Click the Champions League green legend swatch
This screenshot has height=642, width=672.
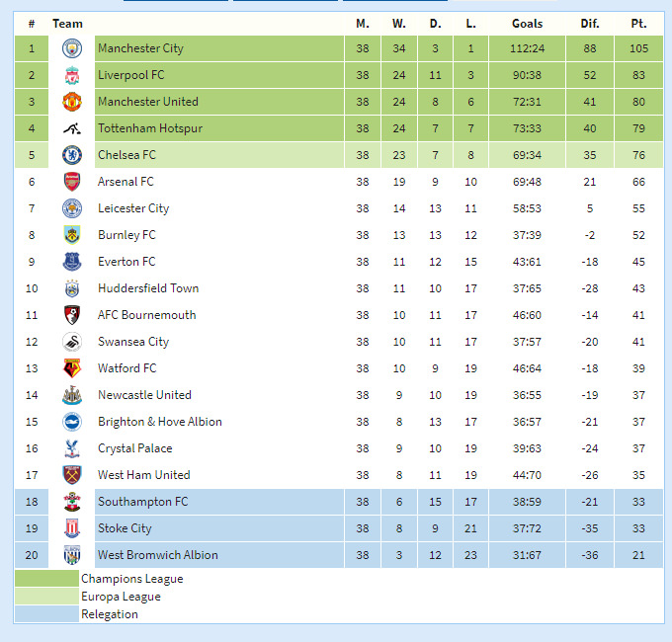(46, 578)
